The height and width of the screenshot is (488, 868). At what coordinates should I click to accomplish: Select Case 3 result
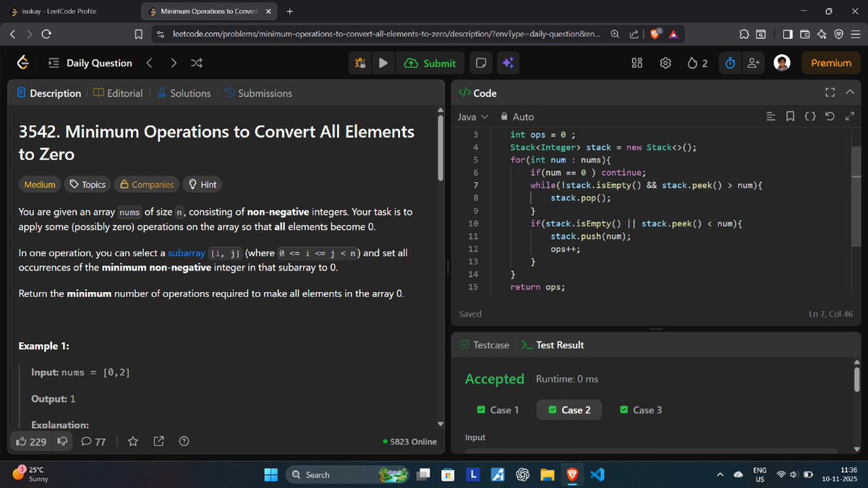click(x=641, y=410)
